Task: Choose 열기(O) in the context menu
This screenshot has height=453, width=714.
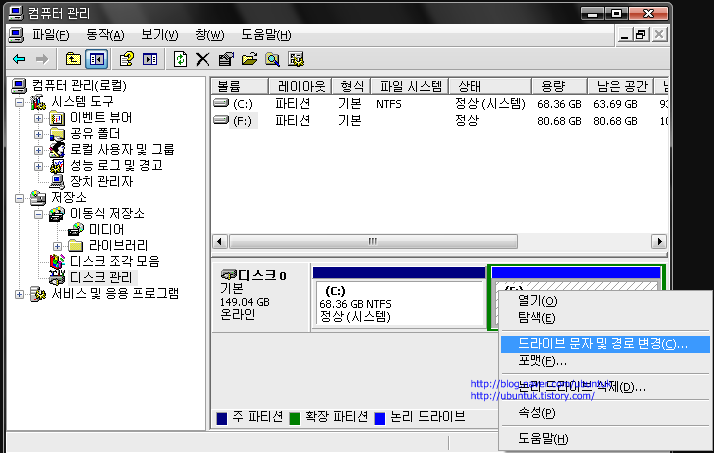Action: (605, 301)
